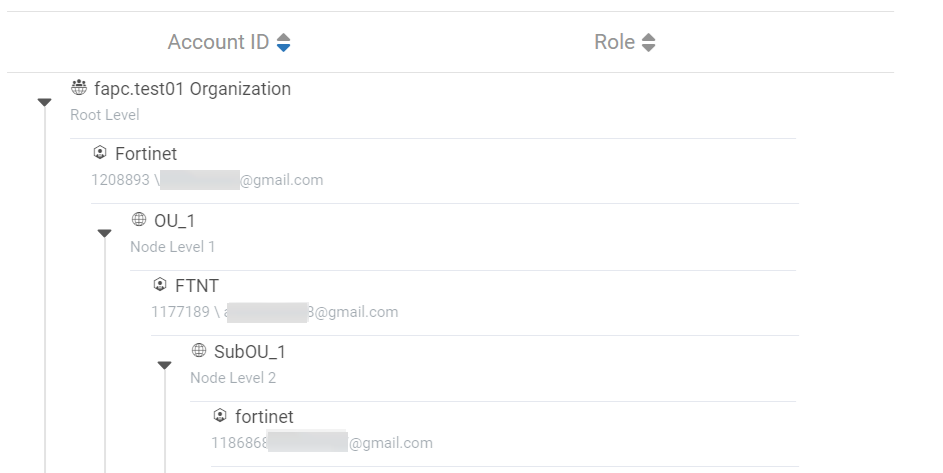Sort by Role using sort arrows
943x473 pixels.
point(649,43)
